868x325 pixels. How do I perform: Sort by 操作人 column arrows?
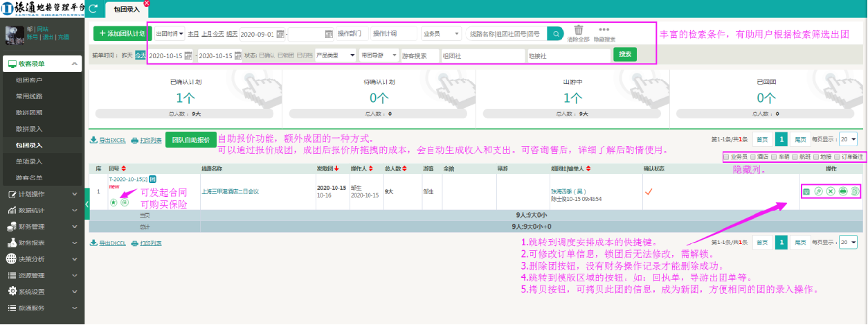[372, 168]
